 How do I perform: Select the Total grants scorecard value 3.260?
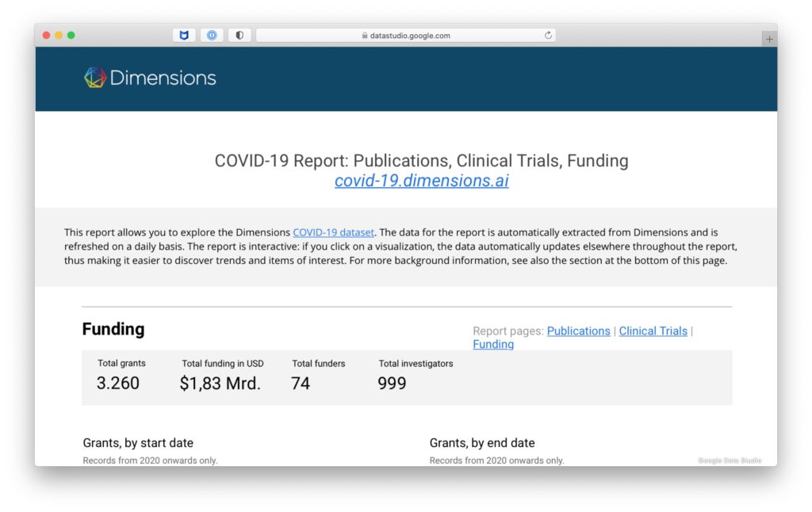[118, 384]
